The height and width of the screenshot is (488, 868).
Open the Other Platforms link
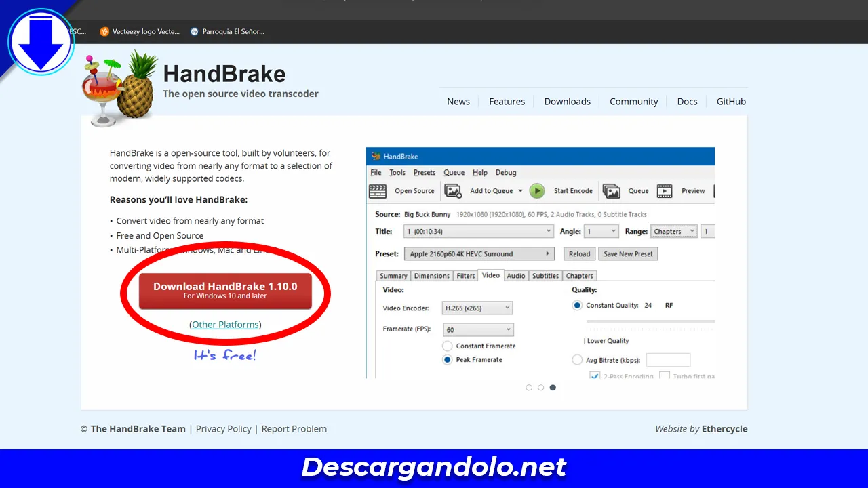[225, 325]
